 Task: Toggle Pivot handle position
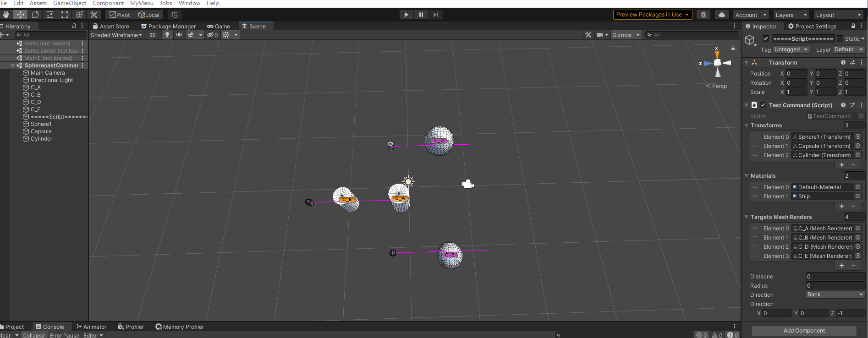pos(120,15)
